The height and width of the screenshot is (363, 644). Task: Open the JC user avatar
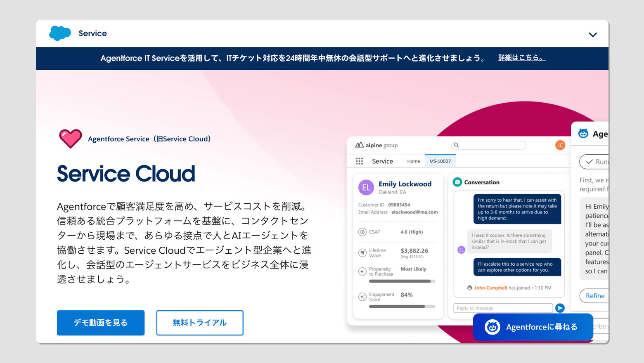point(560,145)
